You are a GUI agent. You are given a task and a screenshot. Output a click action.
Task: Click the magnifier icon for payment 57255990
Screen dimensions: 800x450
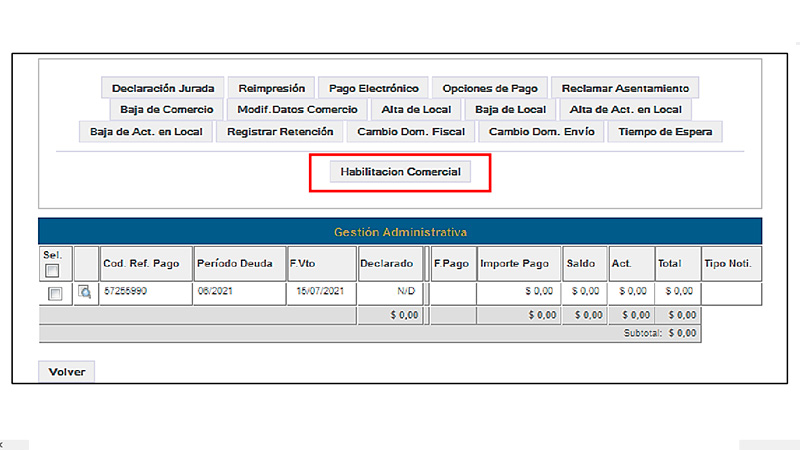(x=85, y=292)
